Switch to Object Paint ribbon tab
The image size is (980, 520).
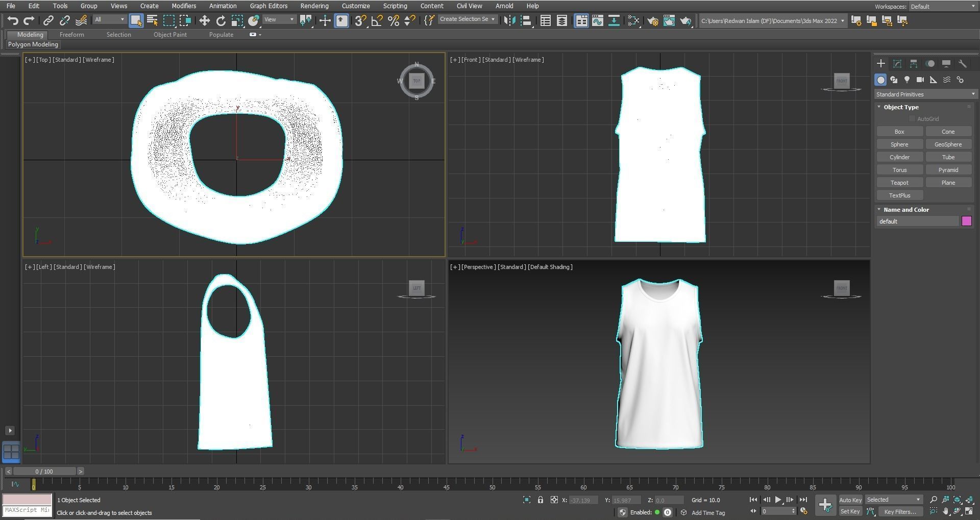[x=170, y=35]
